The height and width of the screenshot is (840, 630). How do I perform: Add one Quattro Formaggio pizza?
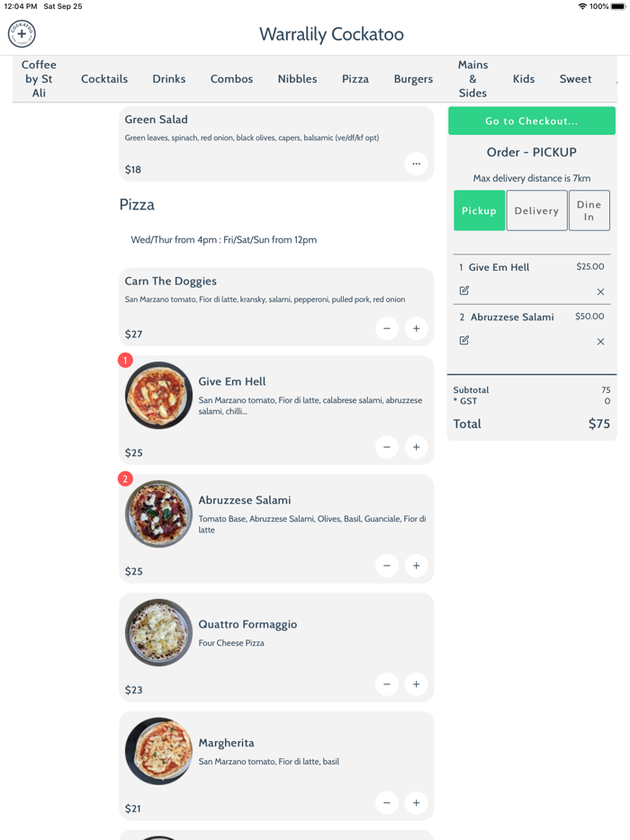click(x=416, y=684)
